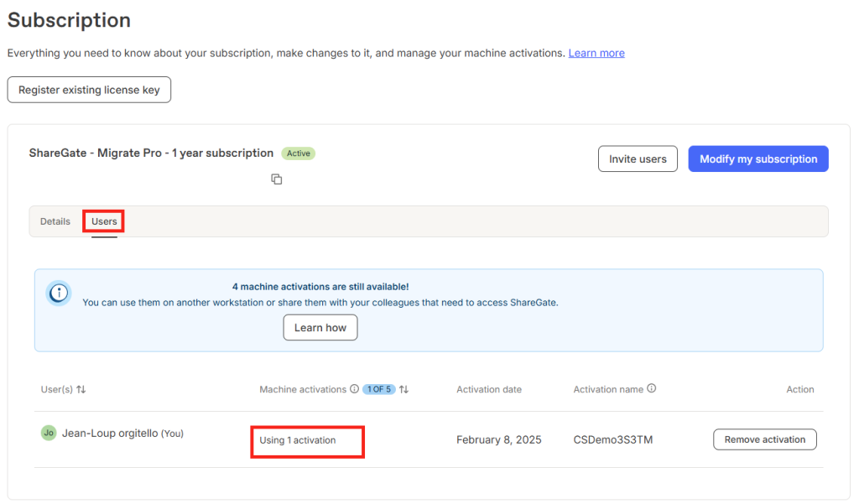
Task: Click the Using 1 activation text
Action: point(298,440)
